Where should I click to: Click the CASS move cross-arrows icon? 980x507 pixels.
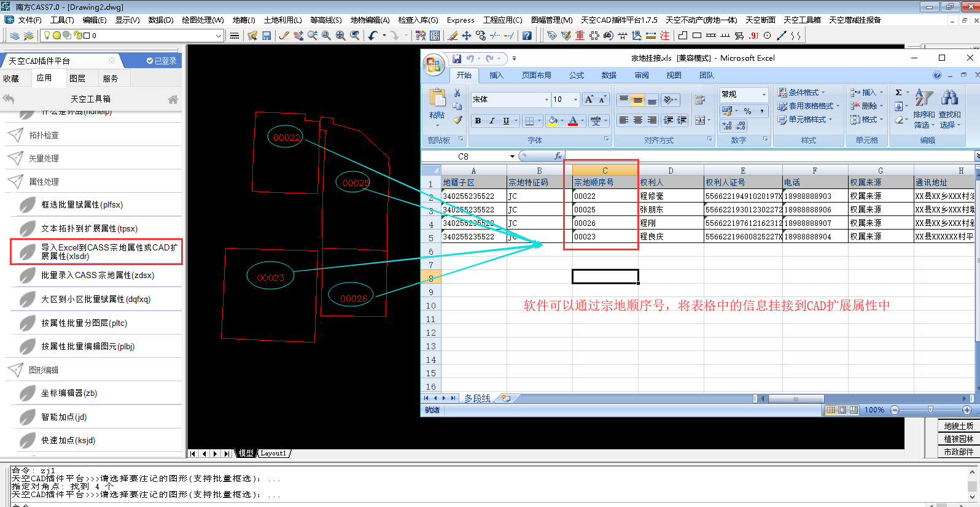point(467,36)
